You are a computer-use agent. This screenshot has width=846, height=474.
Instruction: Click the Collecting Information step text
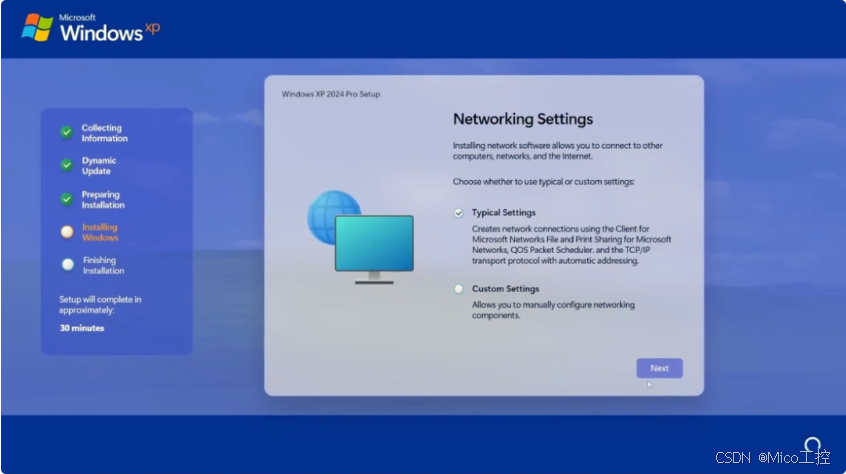105,133
